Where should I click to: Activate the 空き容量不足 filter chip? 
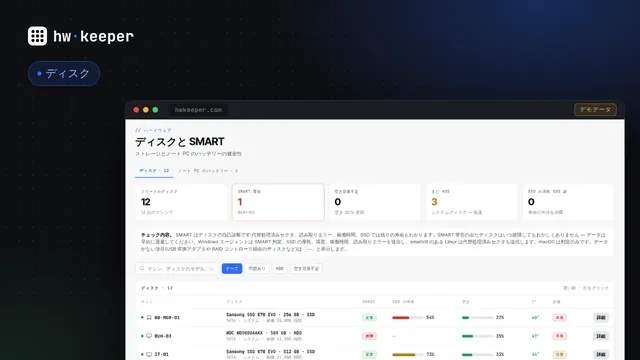[x=306, y=269]
